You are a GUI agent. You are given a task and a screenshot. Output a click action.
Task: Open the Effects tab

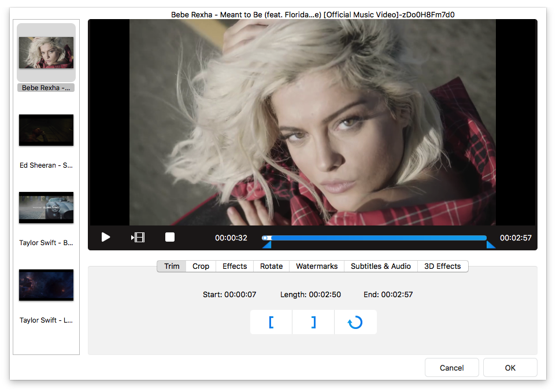235,266
